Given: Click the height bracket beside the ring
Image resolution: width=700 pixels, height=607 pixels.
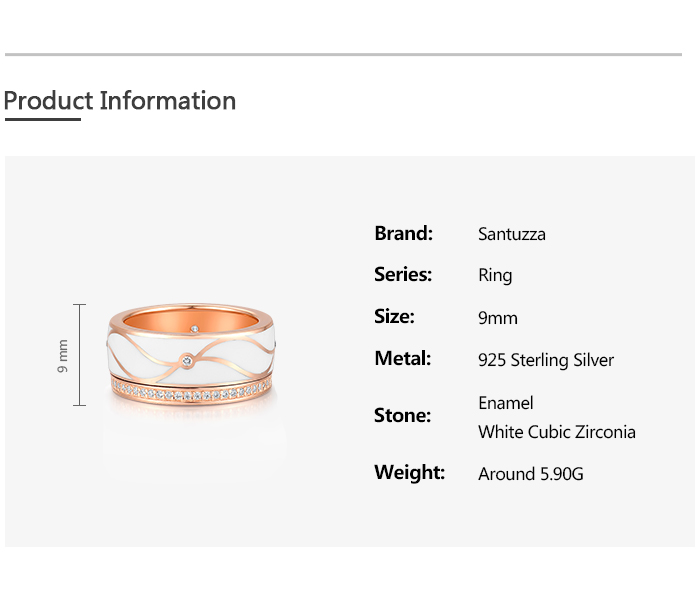Looking at the screenshot, I should (x=80, y=355).
